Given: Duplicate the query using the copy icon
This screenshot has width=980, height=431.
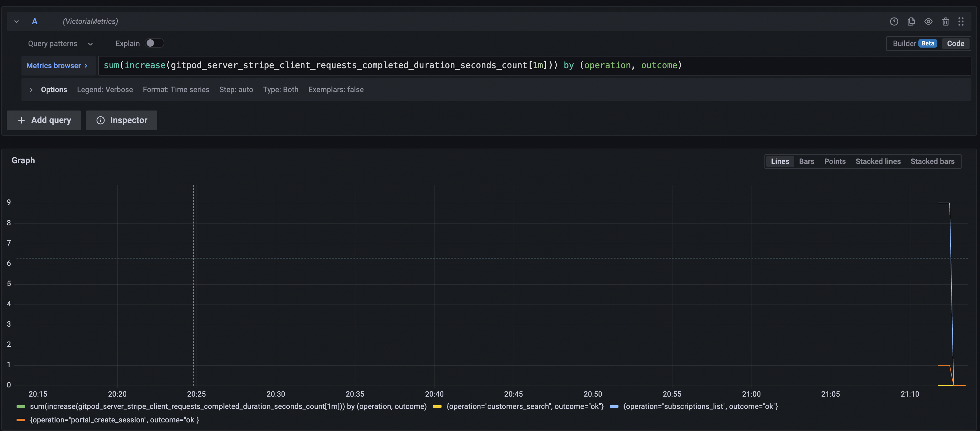Looking at the screenshot, I should click(x=912, y=21).
